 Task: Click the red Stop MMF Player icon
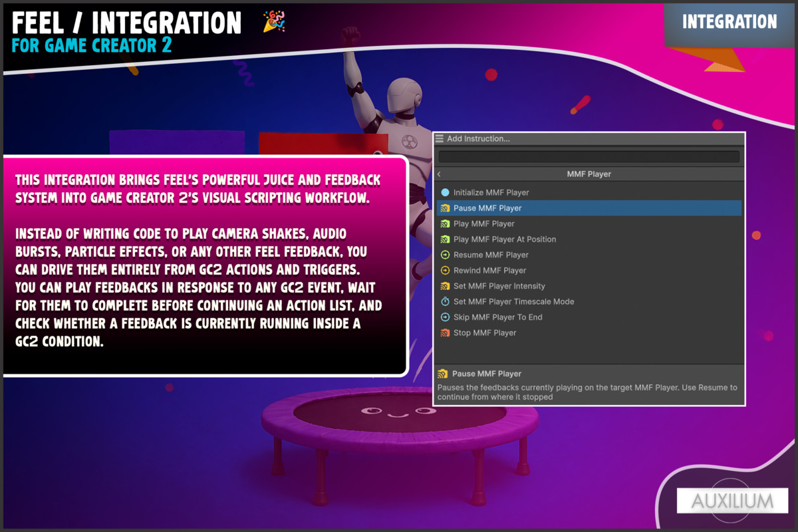click(x=445, y=332)
